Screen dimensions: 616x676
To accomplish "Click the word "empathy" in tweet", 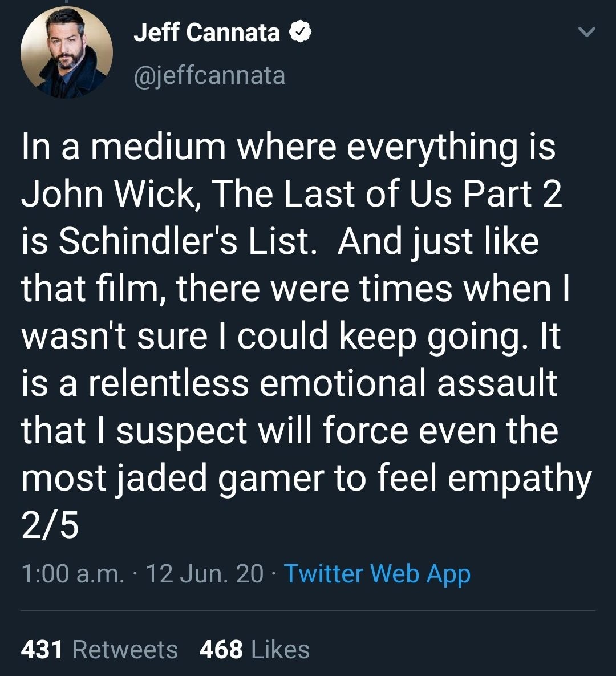I will 520,478.
